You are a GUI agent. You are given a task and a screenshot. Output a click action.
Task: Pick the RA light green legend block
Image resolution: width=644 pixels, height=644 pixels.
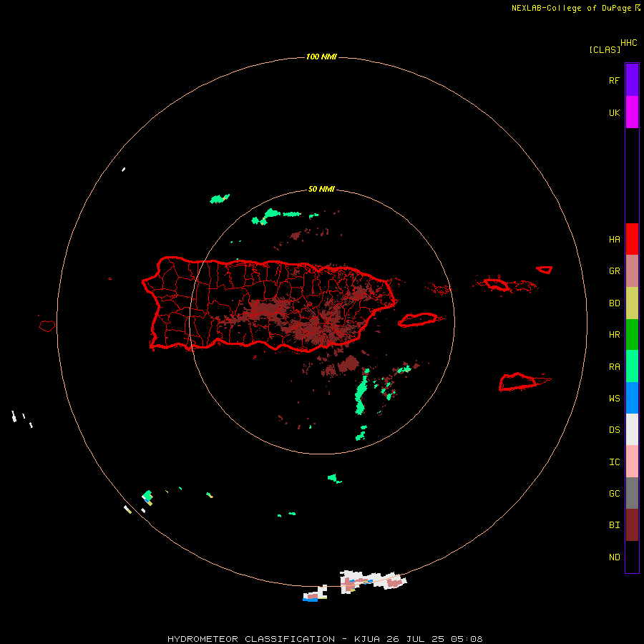coord(632,366)
